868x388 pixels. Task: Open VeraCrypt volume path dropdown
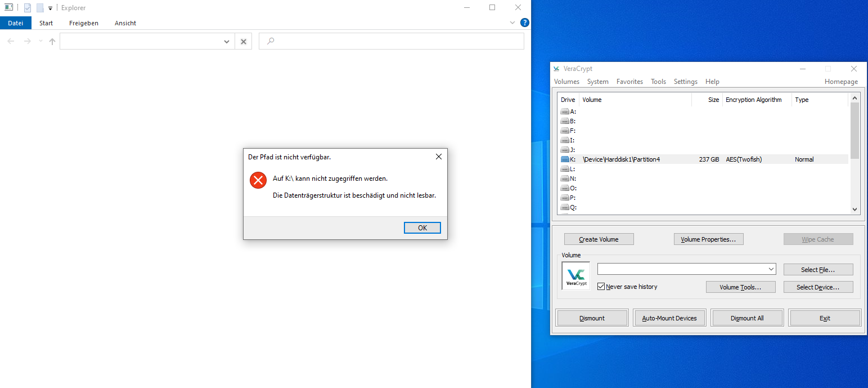771,269
